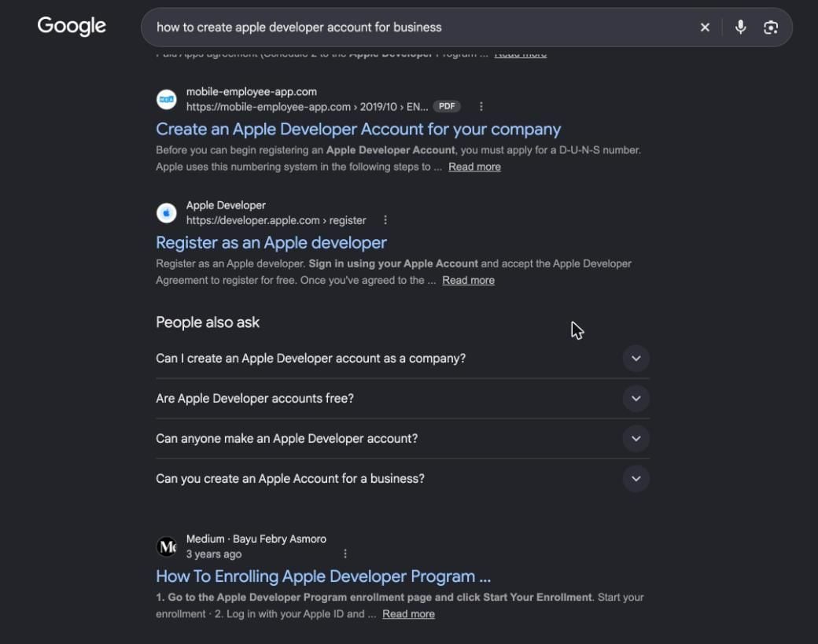Expand 'Are Apple Developer accounts free?' chevron
The height and width of the screenshot is (644, 818).
[x=636, y=399]
